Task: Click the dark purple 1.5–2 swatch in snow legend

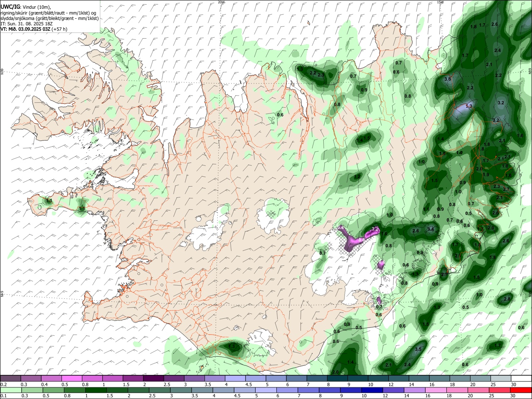Action: click(153, 378)
